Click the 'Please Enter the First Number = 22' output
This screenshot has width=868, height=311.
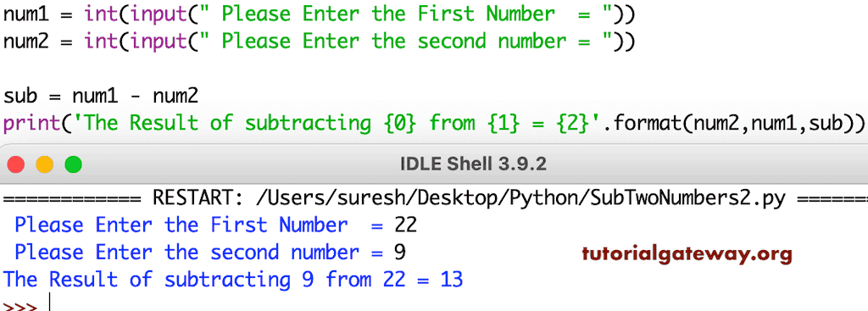tap(215, 225)
